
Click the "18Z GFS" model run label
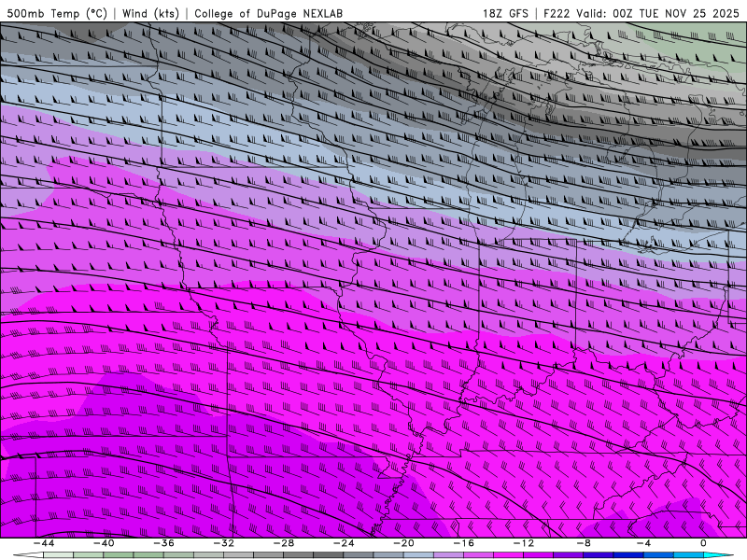[x=505, y=13]
